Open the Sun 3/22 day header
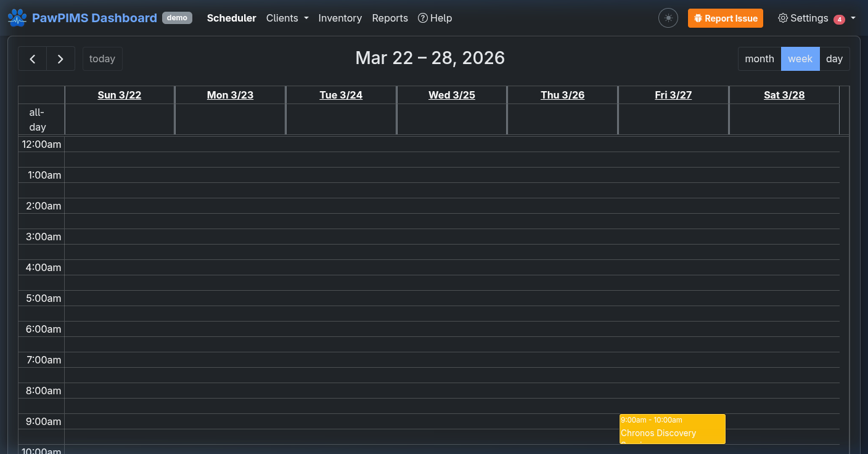Image resolution: width=868 pixels, height=454 pixels. (120, 95)
